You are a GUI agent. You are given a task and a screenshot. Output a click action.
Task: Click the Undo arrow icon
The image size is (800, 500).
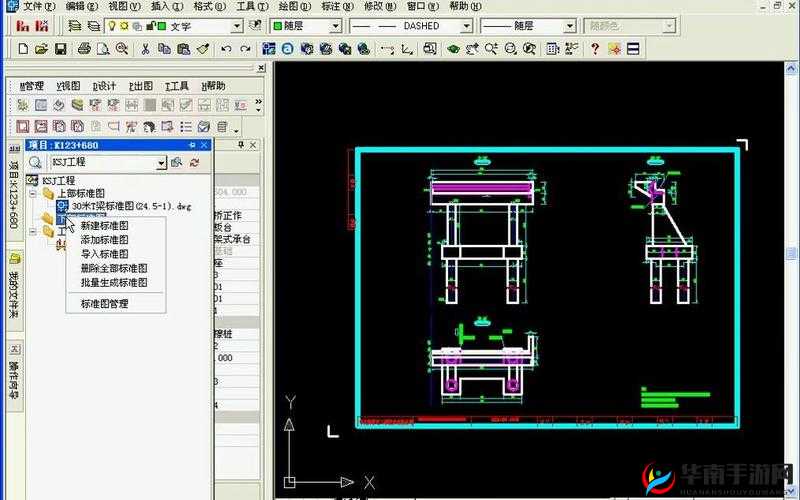pyautogui.click(x=226, y=48)
